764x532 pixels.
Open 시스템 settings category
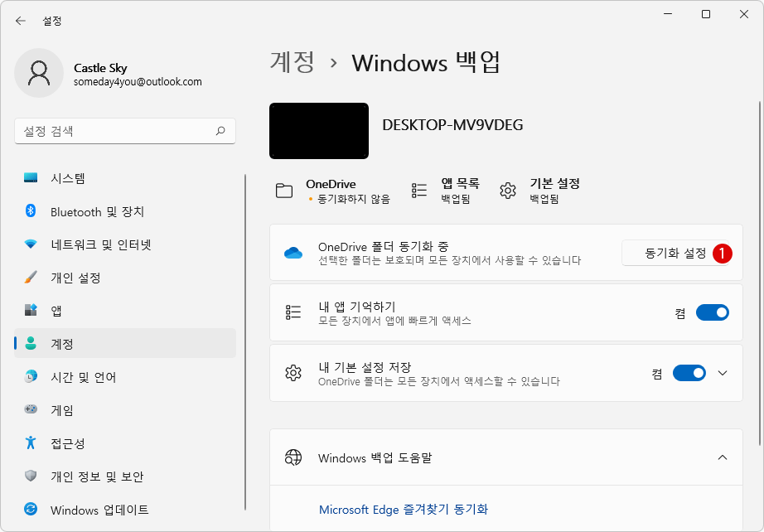pos(125,178)
